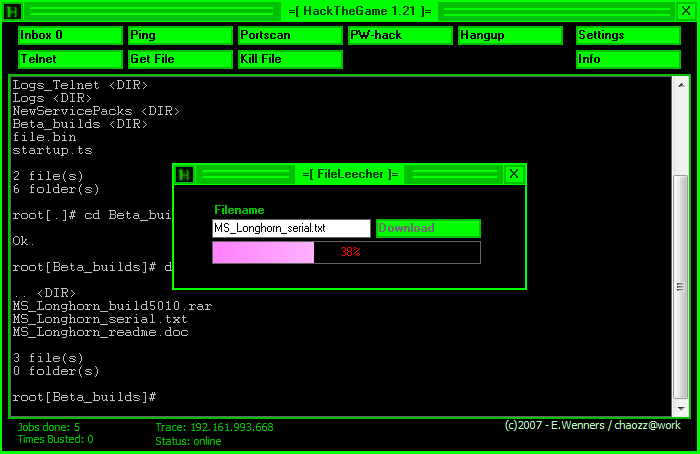
Task: Click the Kill File button
Action: tap(290, 59)
